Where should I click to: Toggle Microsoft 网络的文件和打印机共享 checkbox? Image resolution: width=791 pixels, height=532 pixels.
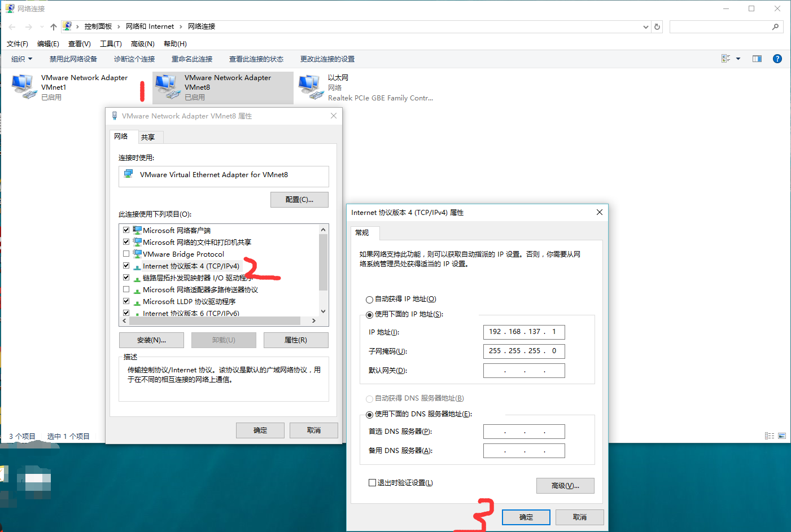coord(126,242)
